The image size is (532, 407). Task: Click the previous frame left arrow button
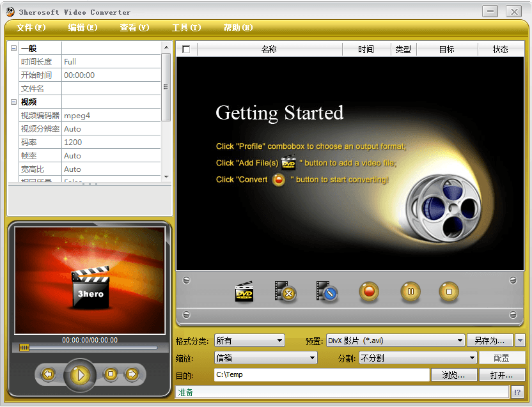pos(48,374)
